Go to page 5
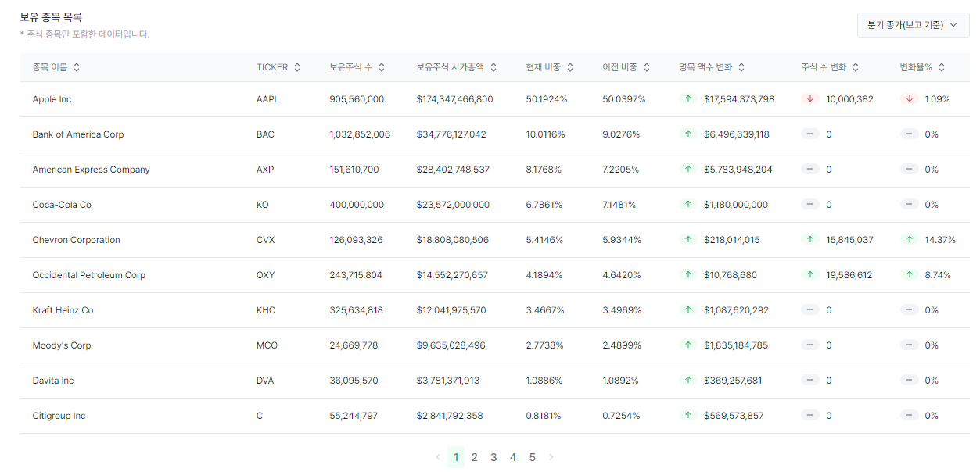This screenshot has width=980, height=472. click(533, 457)
